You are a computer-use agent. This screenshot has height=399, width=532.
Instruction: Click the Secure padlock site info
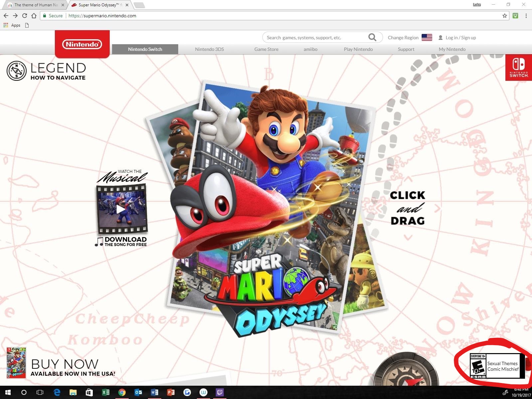[x=53, y=16]
